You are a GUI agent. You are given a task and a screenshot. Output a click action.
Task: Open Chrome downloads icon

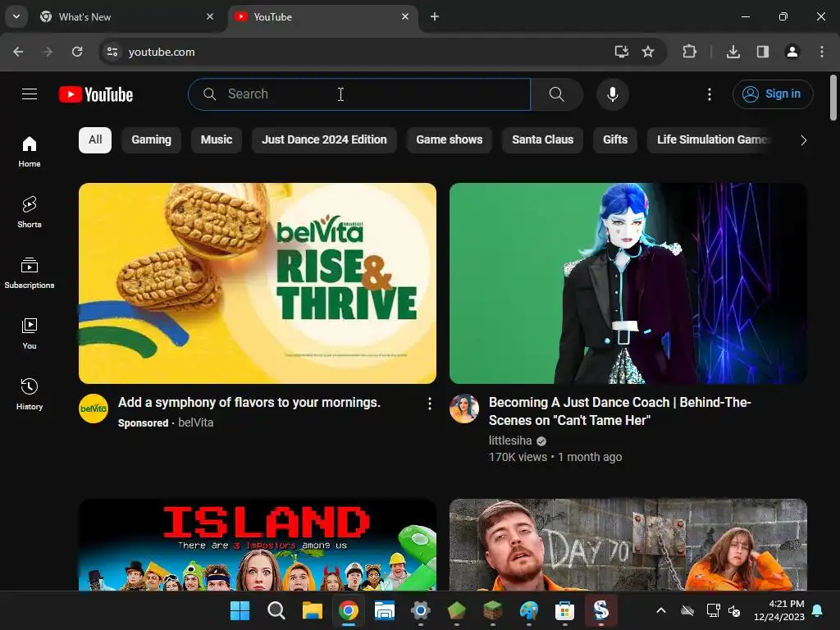pos(733,52)
